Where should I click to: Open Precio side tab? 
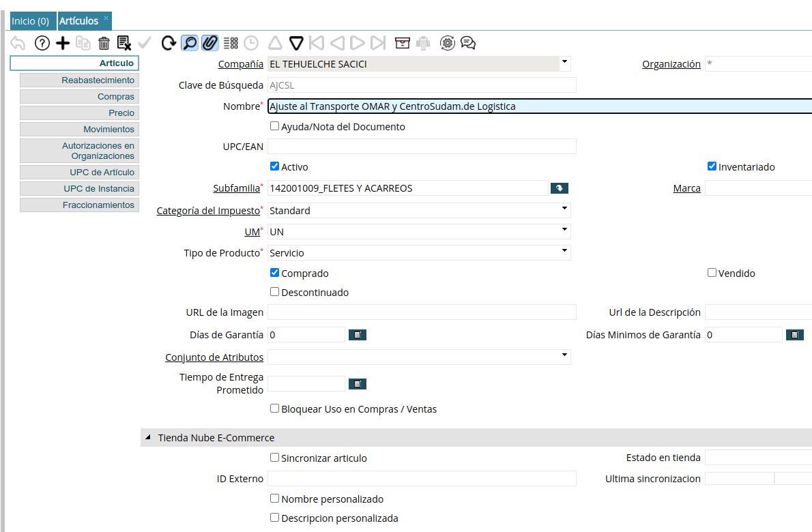(x=79, y=113)
